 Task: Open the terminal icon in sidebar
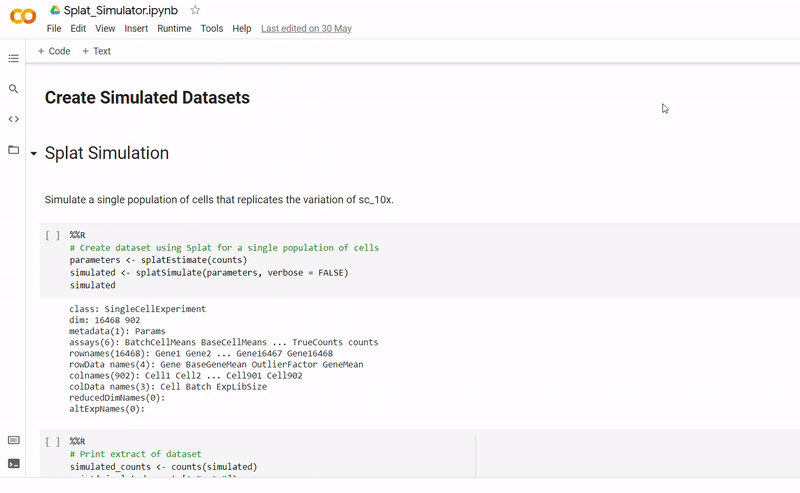[x=14, y=463]
